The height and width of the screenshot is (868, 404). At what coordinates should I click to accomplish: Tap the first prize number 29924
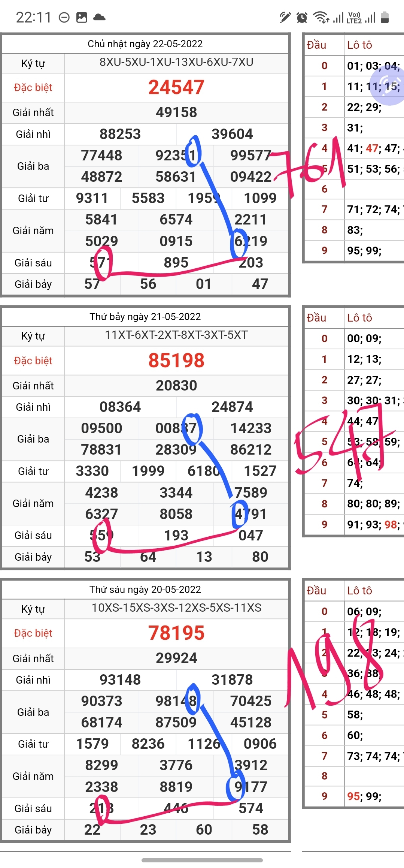pos(176,658)
